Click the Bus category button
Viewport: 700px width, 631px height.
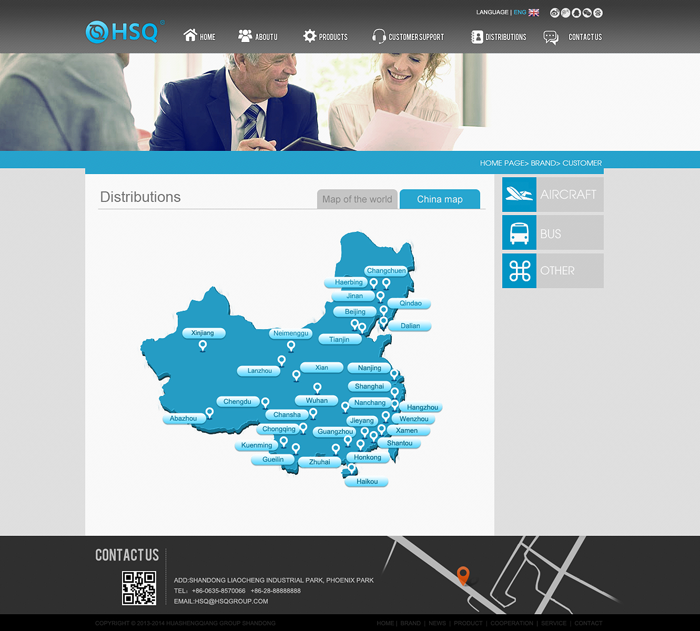[553, 233]
